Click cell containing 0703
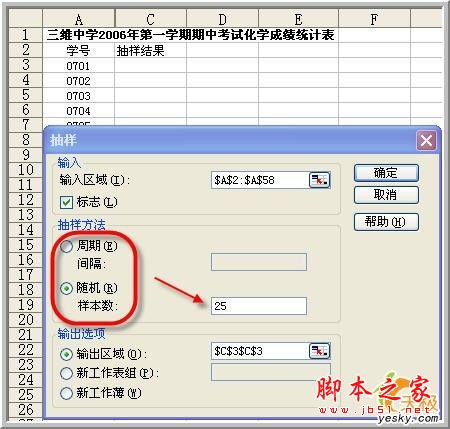Screen dimensions: 450x429 (78, 96)
